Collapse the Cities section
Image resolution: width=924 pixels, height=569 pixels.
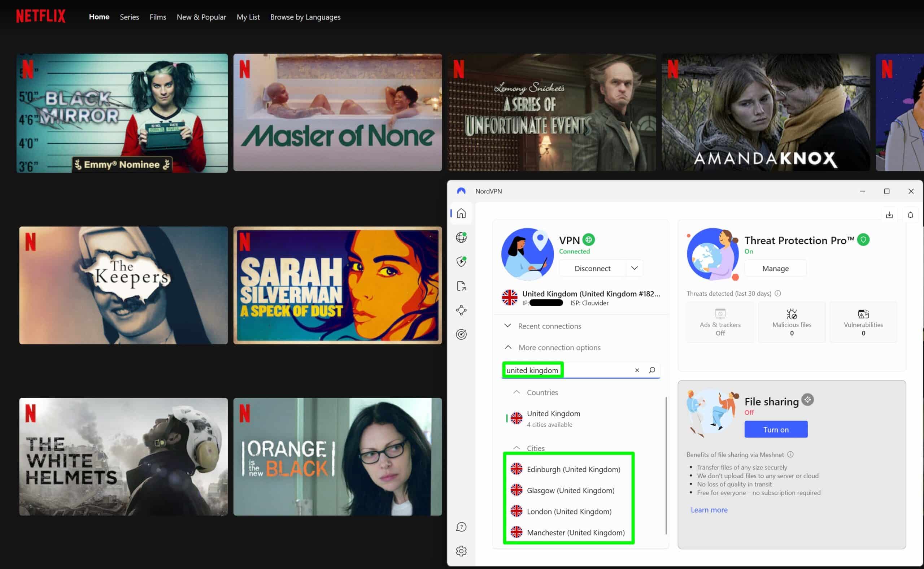pyautogui.click(x=528, y=448)
